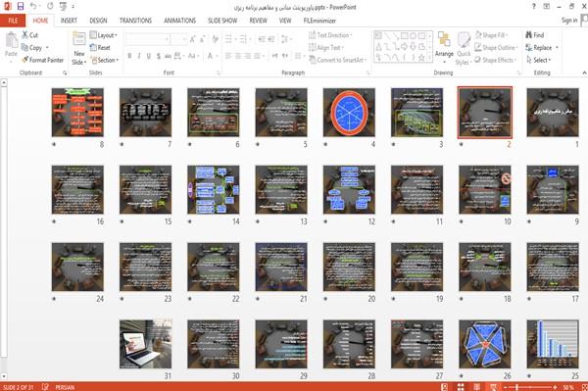Click the Reset slide icon

coord(93,48)
